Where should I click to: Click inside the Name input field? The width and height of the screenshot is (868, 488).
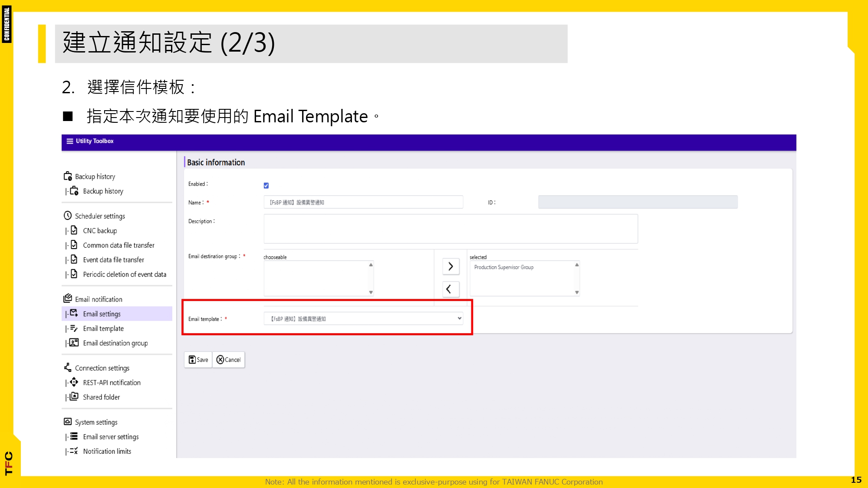pos(363,202)
